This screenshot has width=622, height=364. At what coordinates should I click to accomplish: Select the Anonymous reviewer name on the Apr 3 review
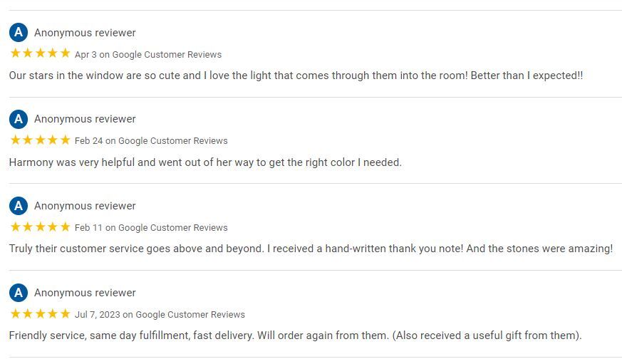click(85, 33)
